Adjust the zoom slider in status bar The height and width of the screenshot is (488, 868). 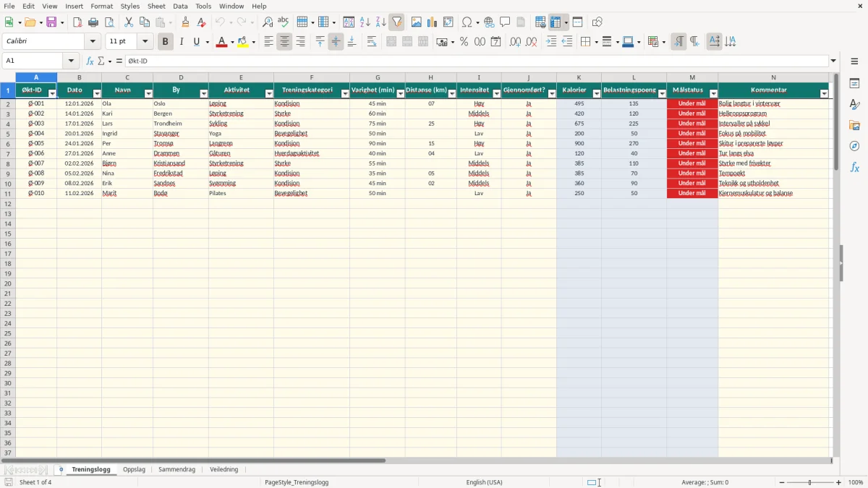coord(810,482)
